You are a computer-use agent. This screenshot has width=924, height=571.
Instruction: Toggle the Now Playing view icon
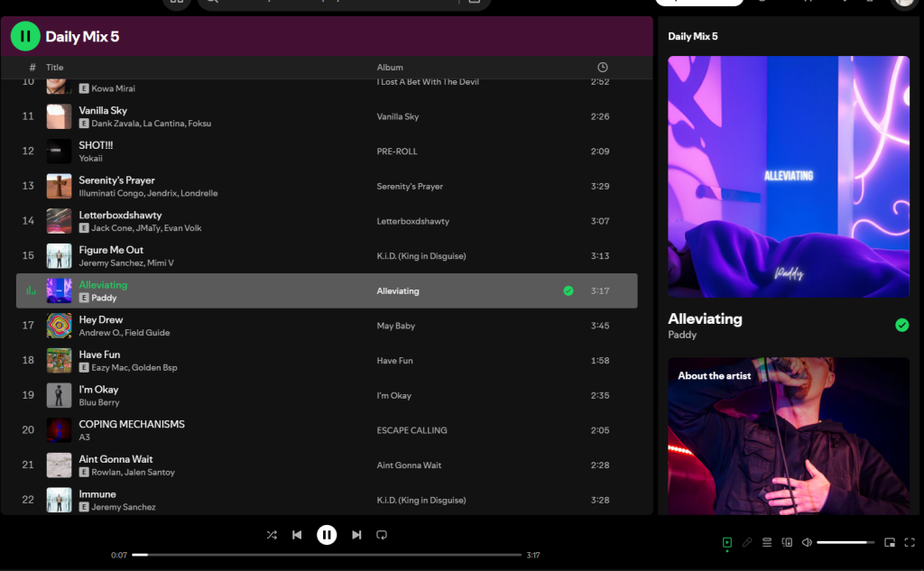point(727,542)
